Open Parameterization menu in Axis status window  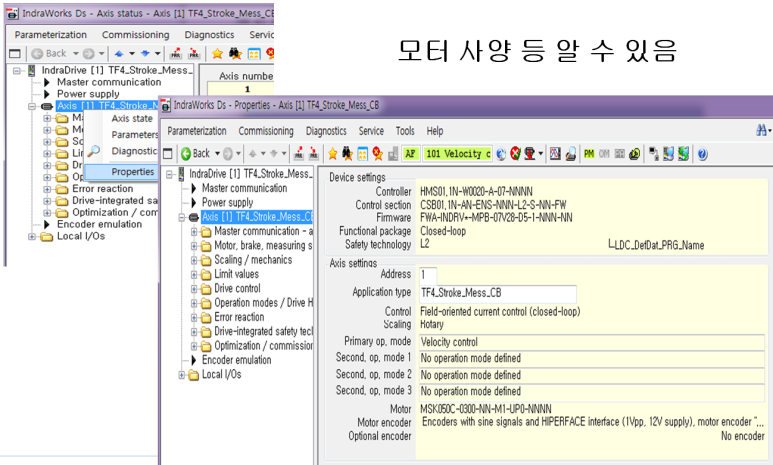[51, 35]
